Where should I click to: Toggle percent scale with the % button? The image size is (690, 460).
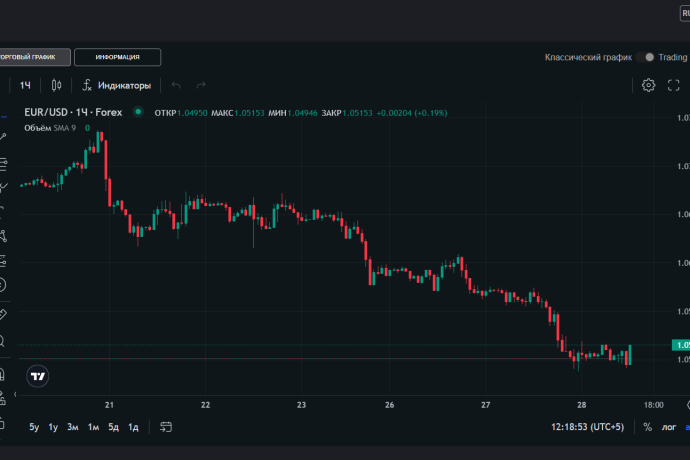coord(647,427)
